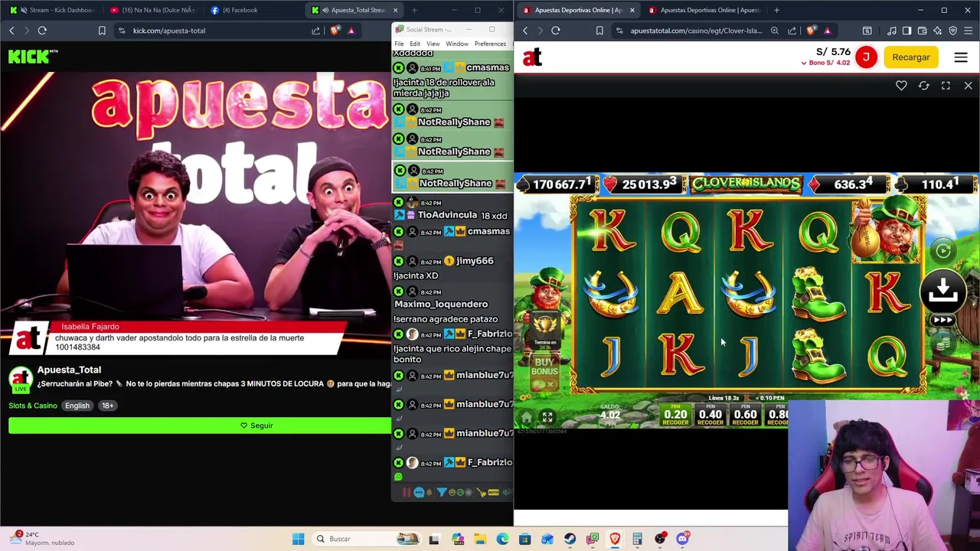Click the English language tag
This screenshot has height=551, width=980.
tap(77, 406)
